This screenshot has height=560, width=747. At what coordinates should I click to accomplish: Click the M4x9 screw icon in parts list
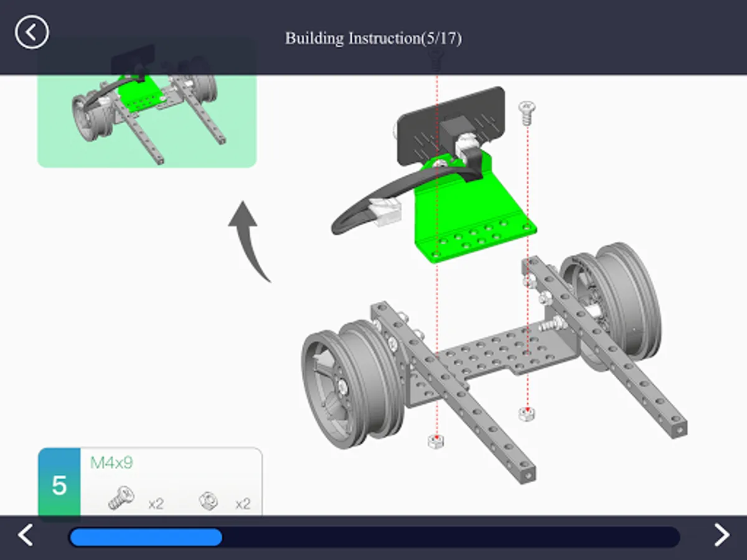[x=121, y=498]
